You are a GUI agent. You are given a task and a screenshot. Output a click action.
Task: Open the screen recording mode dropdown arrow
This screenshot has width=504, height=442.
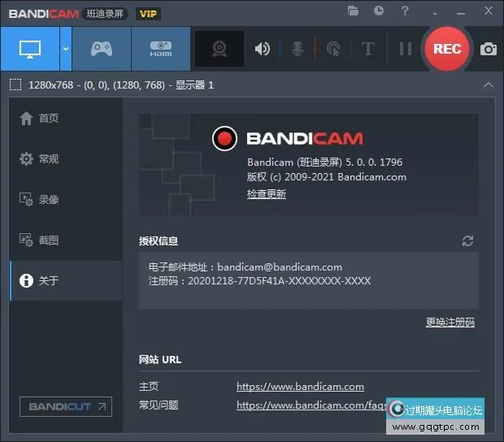coord(66,49)
